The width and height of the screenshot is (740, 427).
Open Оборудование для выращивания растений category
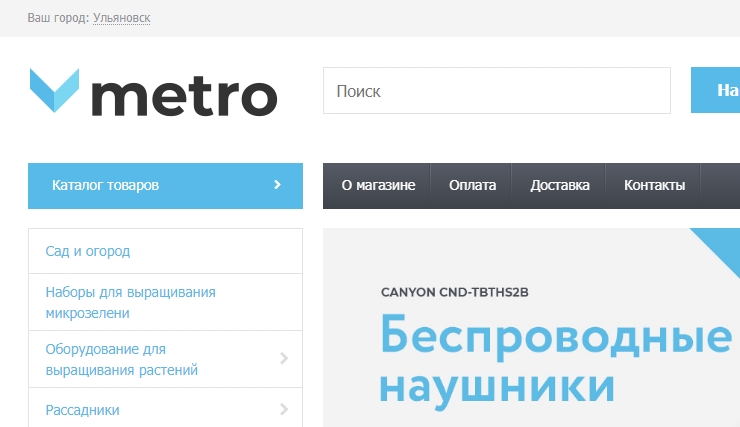121,359
